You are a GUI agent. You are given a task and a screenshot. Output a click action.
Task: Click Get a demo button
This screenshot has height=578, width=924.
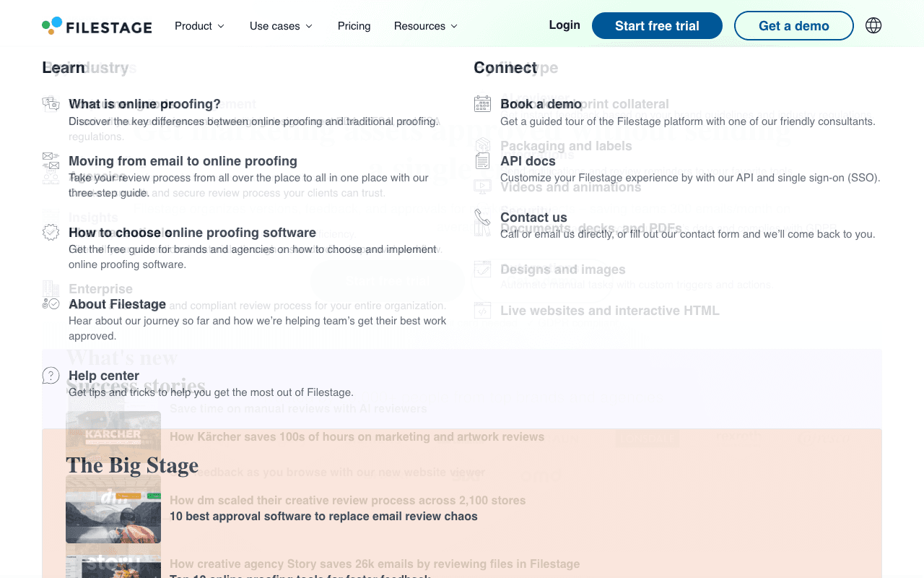click(x=794, y=26)
